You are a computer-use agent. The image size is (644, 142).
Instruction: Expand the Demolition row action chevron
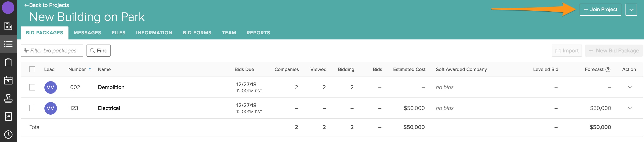[x=629, y=87]
